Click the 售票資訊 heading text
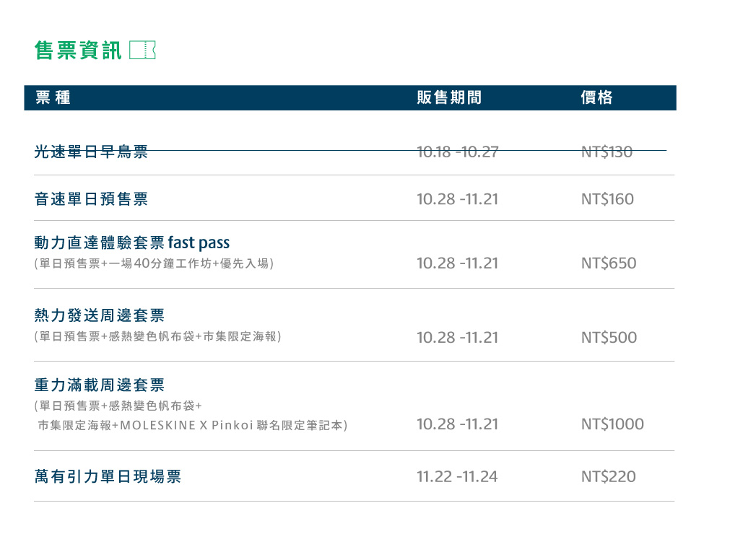This screenshot has width=743, height=560. click(x=78, y=50)
